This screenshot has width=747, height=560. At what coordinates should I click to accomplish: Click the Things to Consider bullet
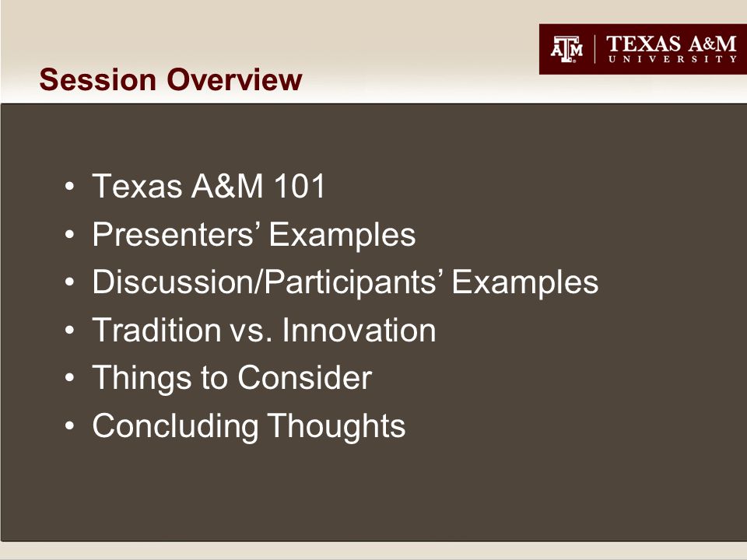(232, 378)
